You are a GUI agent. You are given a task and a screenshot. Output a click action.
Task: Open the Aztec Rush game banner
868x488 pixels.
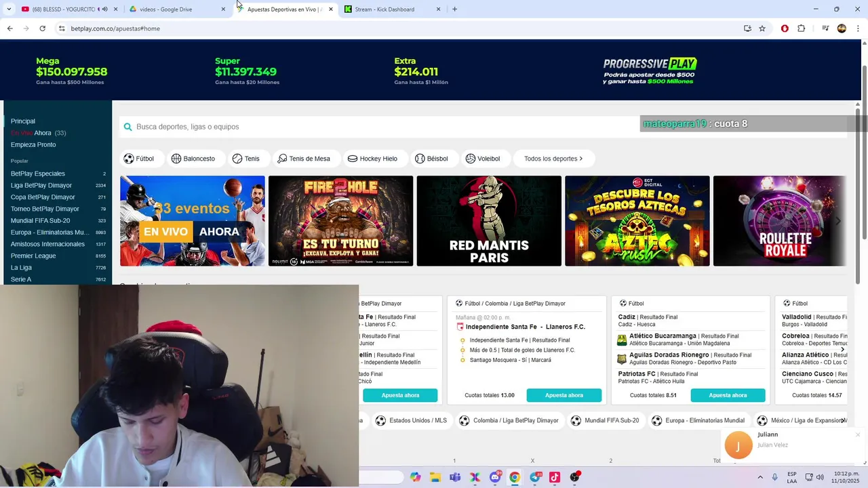[x=637, y=221]
